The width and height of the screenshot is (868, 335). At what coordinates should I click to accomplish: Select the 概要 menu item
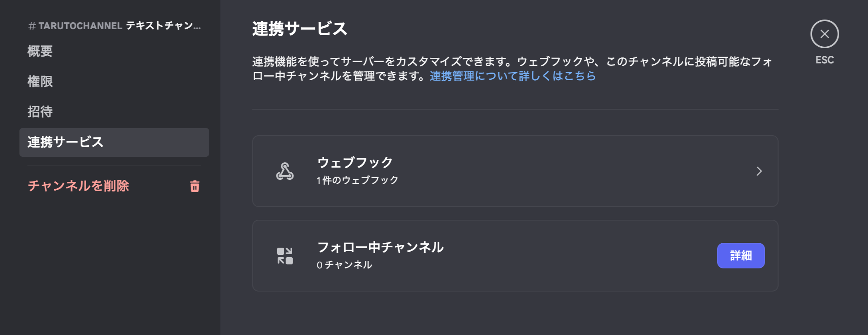[39, 51]
